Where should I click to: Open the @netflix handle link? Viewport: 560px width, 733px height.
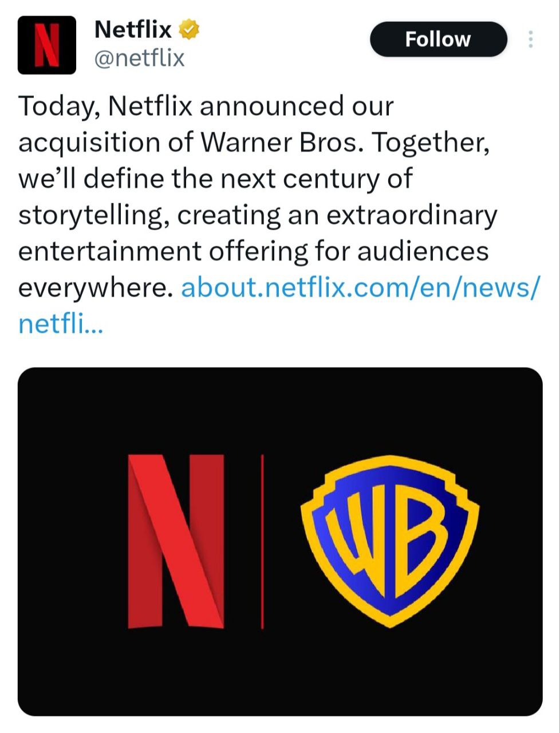(x=139, y=58)
